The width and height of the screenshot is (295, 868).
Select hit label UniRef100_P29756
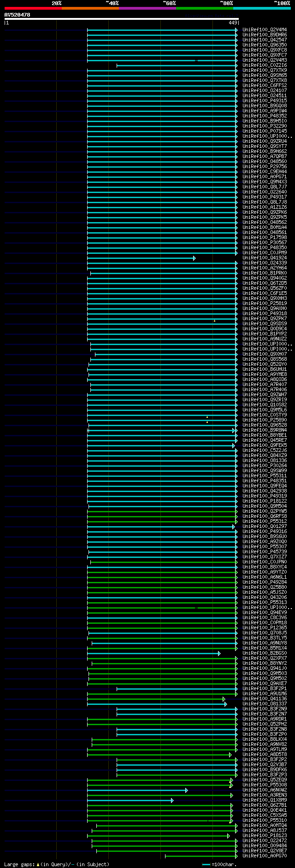pos(265,167)
